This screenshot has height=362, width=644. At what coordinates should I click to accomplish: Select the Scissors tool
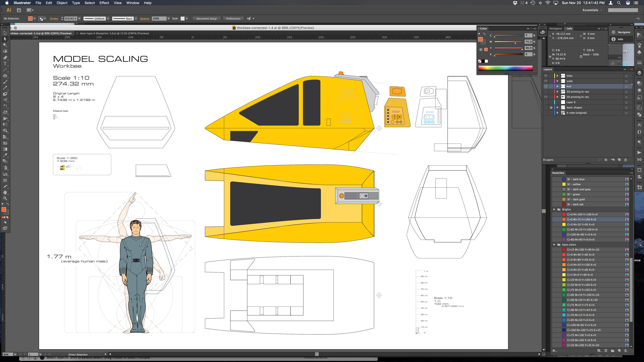pos(5,100)
